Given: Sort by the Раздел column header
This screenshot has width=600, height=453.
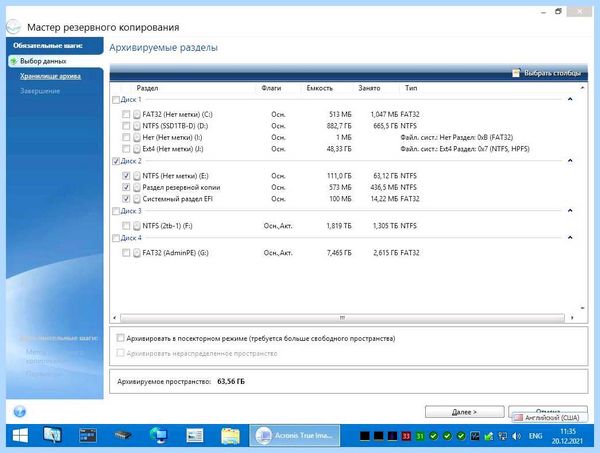Looking at the screenshot, I should point(147,88).
